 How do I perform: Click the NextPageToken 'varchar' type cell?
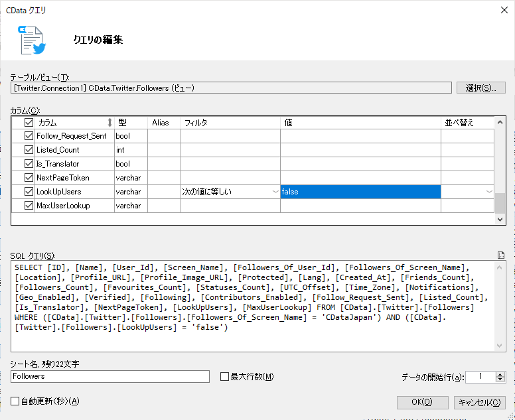tap(131, 178)
